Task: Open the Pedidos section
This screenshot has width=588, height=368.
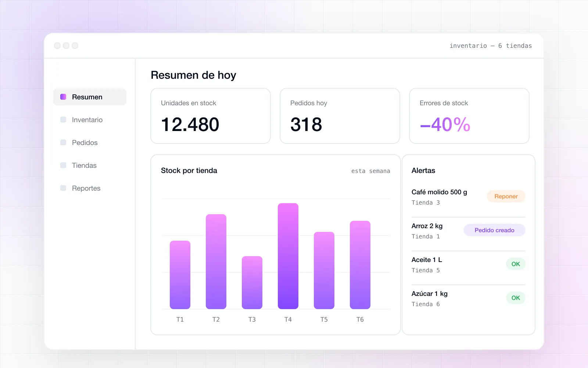Action: coord(85,142)
